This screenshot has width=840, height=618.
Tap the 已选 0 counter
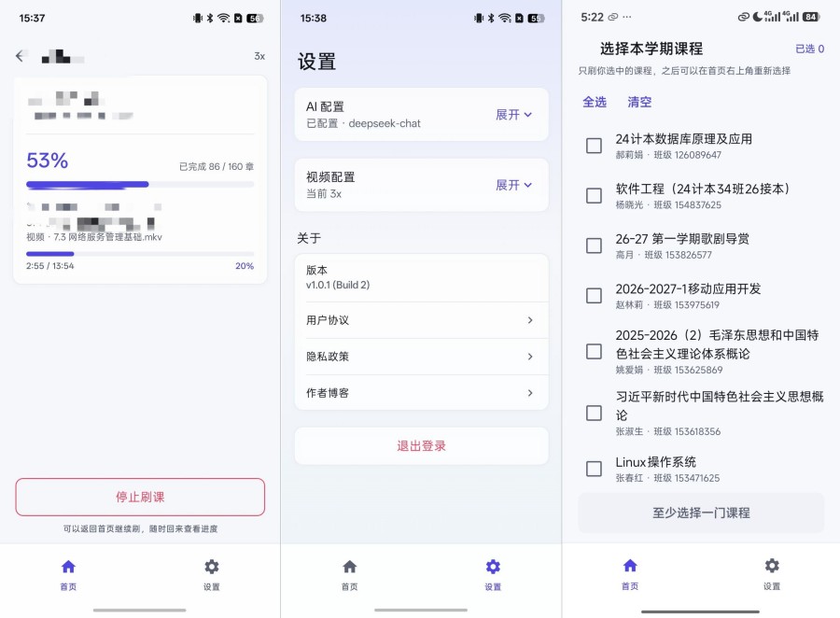pyautogui.click(x=809, y=49)
